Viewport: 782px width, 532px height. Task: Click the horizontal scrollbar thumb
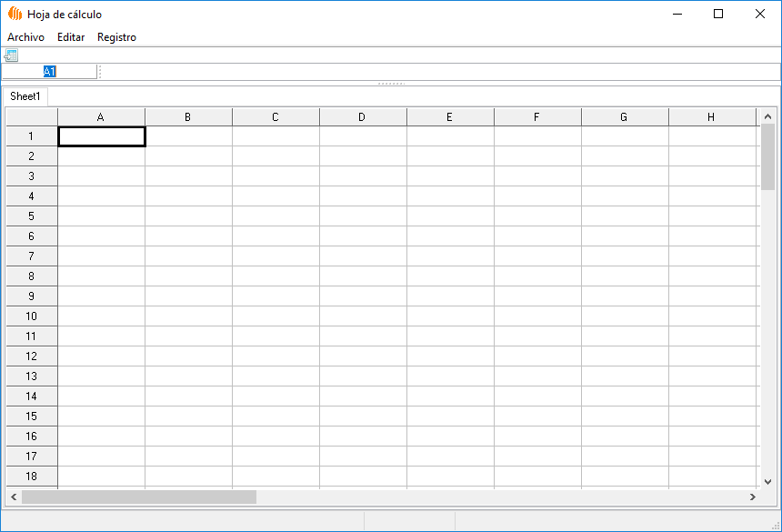point(139,497)
